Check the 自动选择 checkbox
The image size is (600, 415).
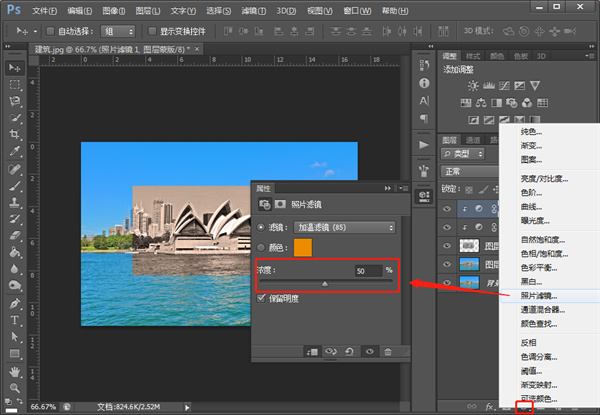[x=50, y=31]
